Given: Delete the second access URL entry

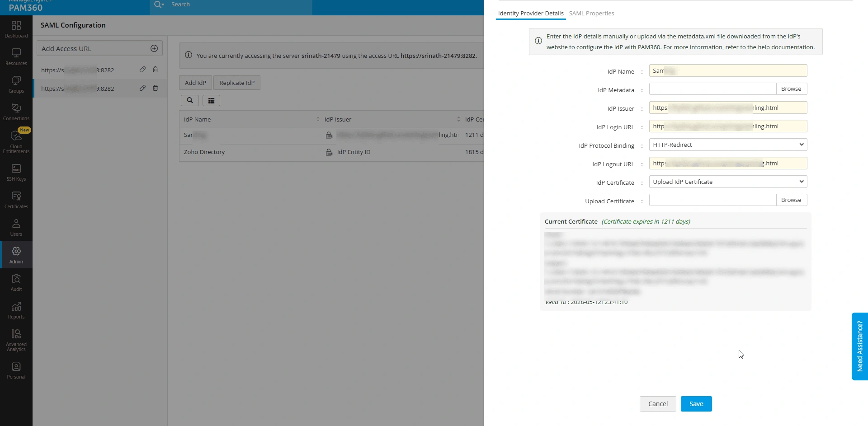Looking at the screenshot, I should click(155, 88).
